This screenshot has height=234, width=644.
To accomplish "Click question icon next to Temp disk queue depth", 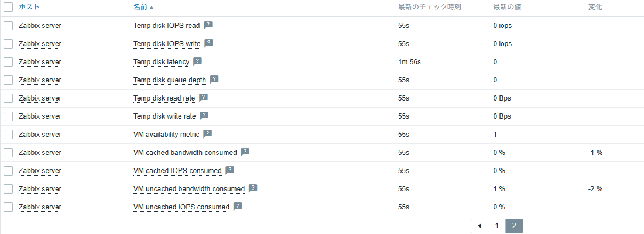I will [214, 80].
